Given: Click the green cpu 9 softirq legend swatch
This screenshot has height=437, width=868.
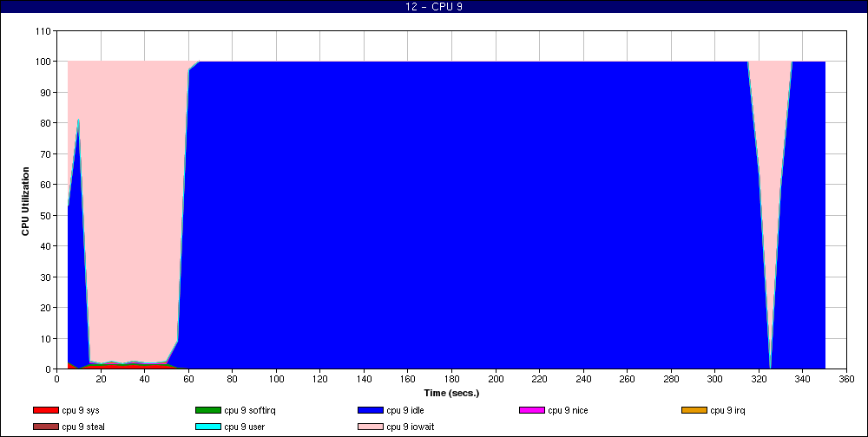Looking at the screenshot, I should coord(208,410).
